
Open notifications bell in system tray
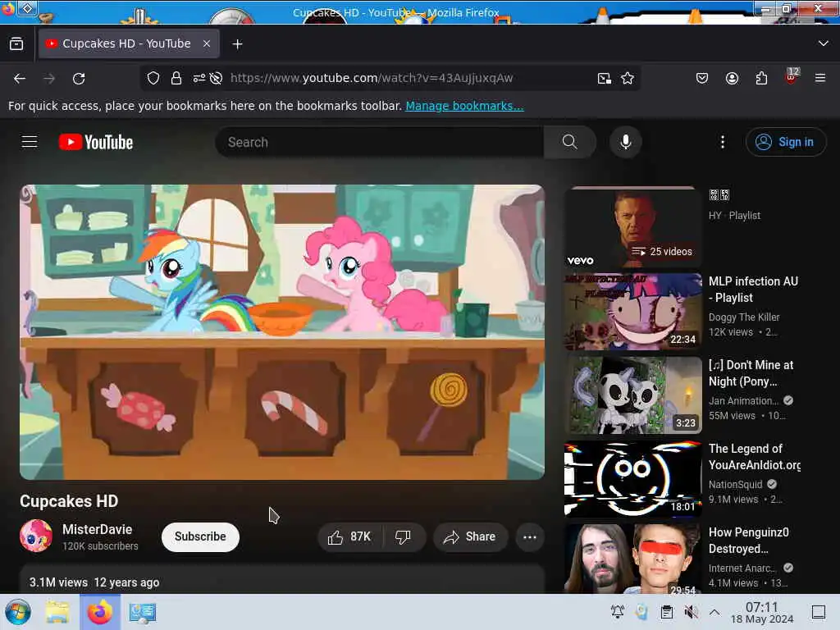pyautogui.click(x=618, y=611)
